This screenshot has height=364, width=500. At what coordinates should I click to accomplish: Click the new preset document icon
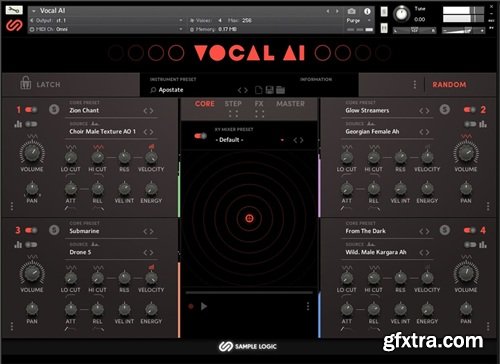click(x=259, y=90)
